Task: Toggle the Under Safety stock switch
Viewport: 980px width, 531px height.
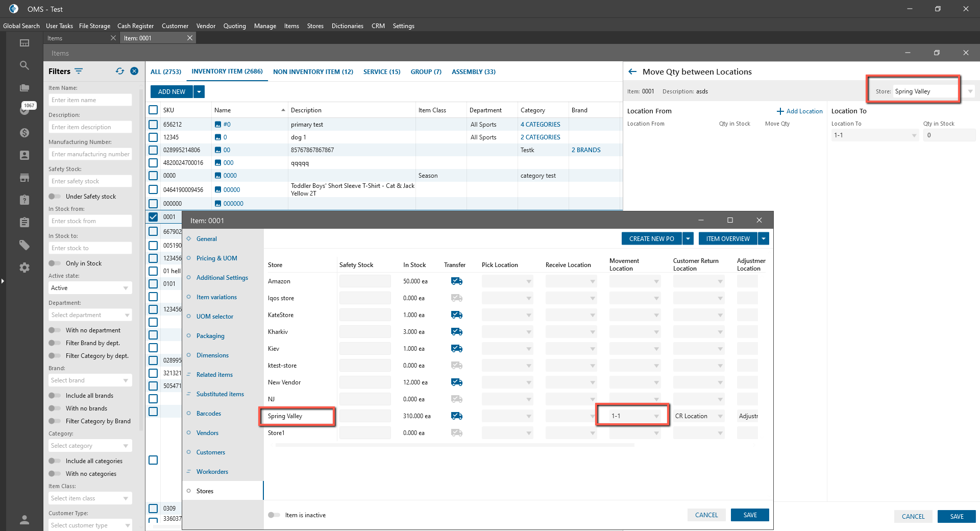Action: coord(54,197)
